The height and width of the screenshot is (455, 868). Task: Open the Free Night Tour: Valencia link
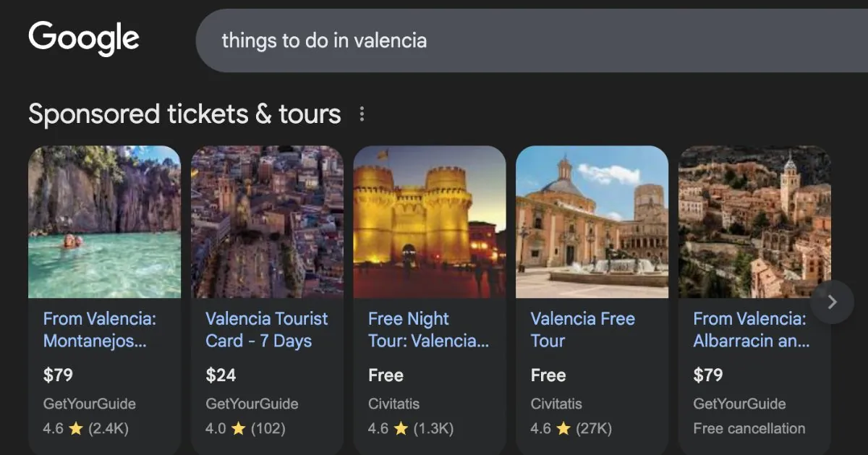point(428,330)
